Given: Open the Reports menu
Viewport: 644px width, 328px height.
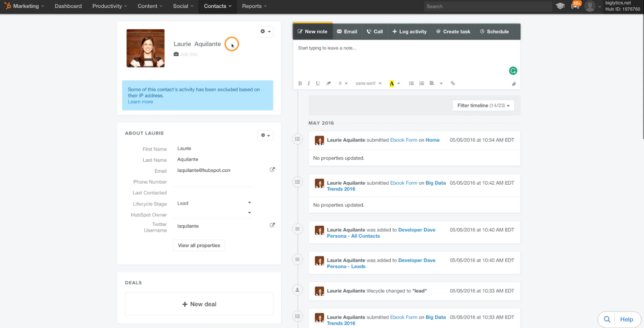Looking at the screenshot, I should [254, 6].
